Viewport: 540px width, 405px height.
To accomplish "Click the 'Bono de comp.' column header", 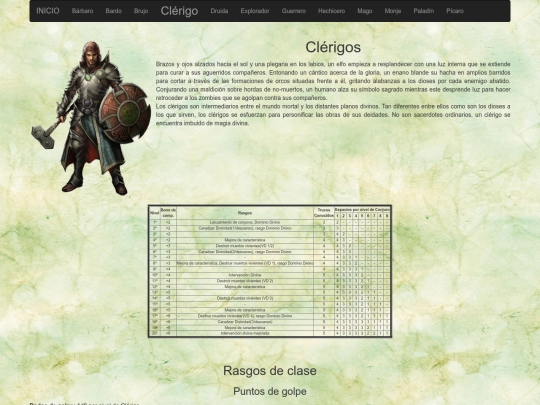I will (x=168, y=213).
